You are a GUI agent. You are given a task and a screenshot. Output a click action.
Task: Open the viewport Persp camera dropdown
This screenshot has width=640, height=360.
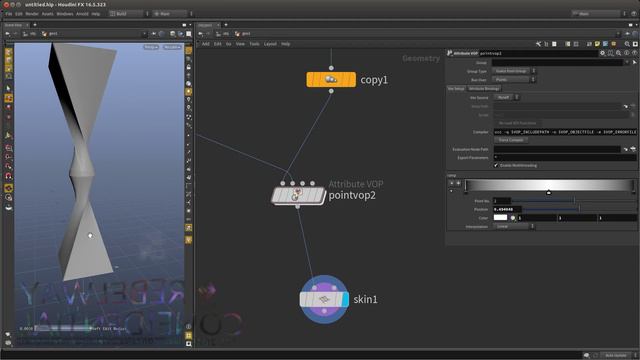coord(151,47)
